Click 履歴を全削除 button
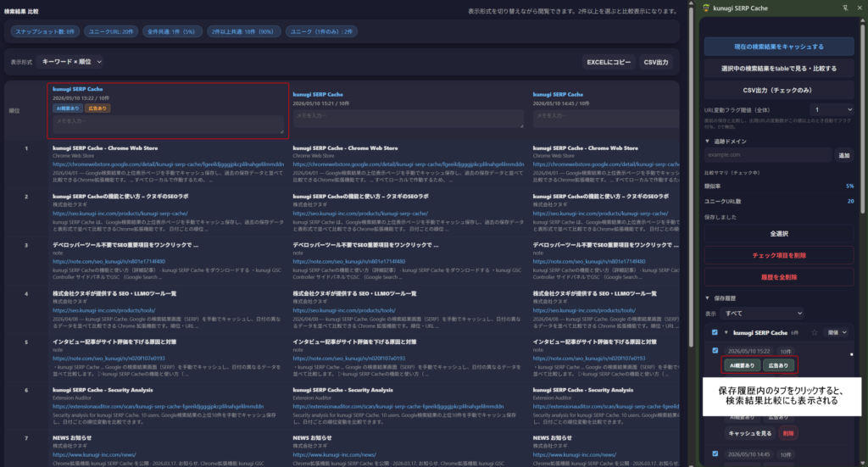 point(779,277)
